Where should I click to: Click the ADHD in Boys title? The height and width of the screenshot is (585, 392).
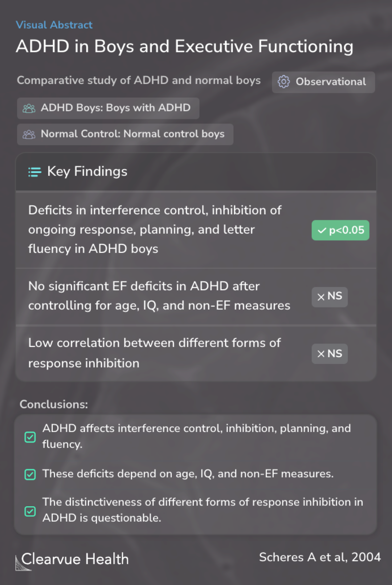click(184, 46)
